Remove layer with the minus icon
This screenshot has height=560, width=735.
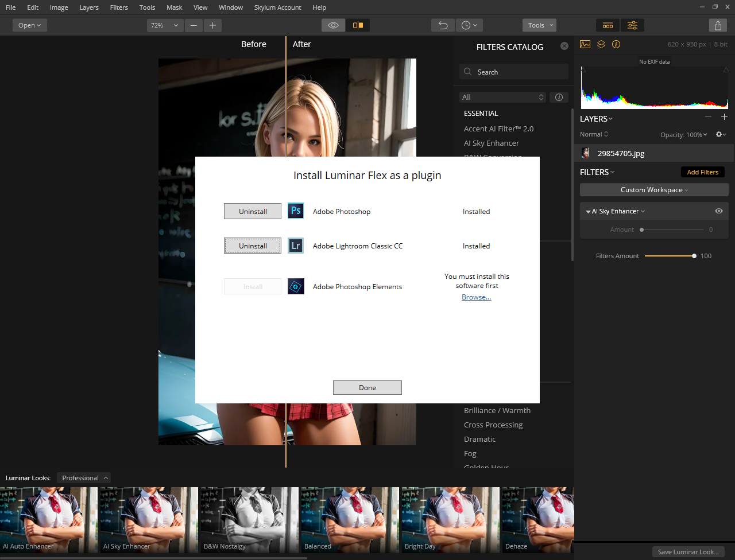[708, 117]
